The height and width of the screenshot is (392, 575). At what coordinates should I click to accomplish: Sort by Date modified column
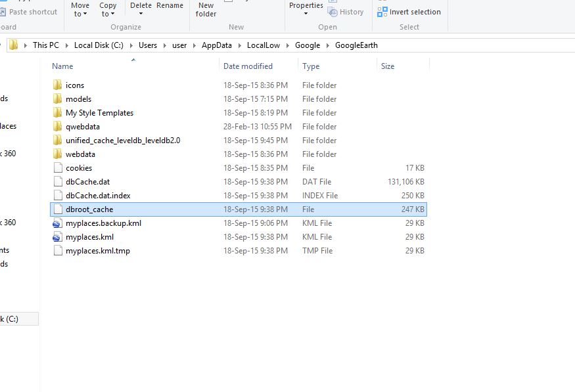[x=248, y=66]
